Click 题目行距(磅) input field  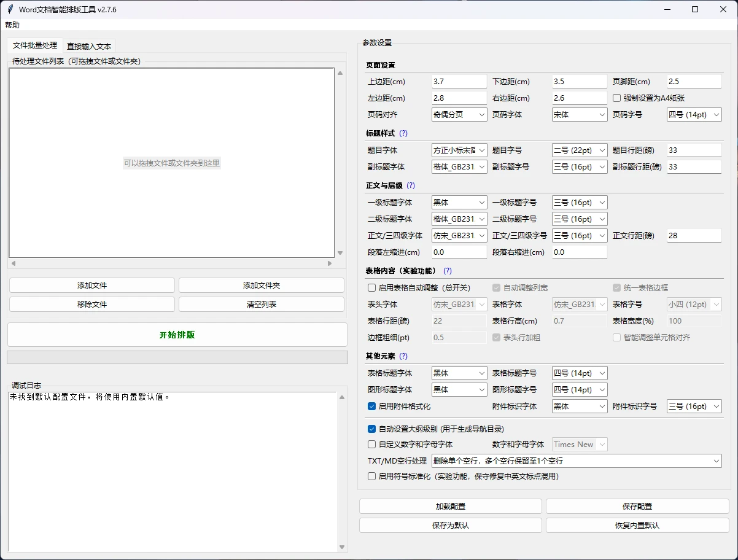click(694, 150)
